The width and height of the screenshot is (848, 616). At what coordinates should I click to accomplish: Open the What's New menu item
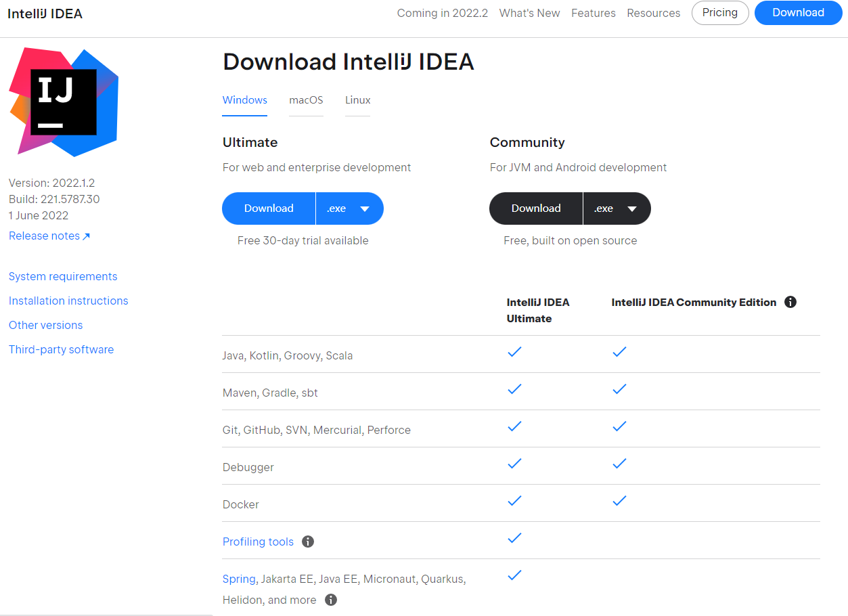(x=530, y=13)
